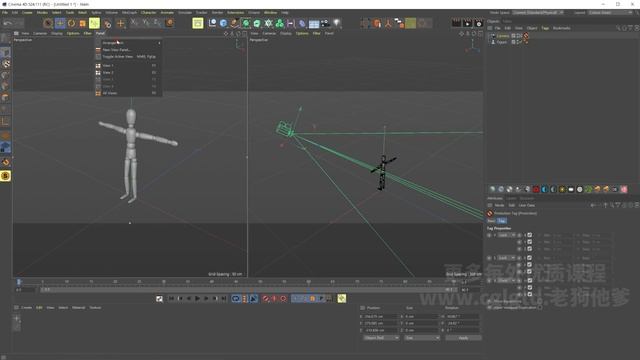Open the Node Space dropdown
The height and width of the screenshot is (360, 640).
point(539,13)
